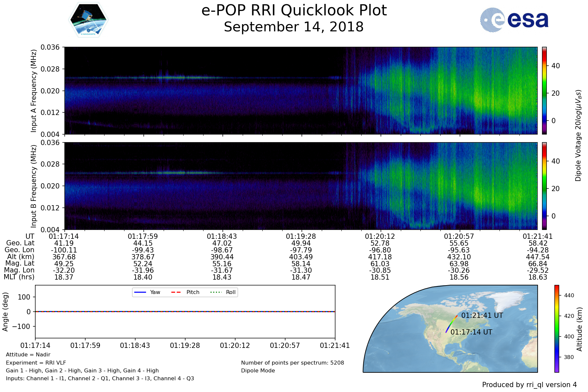
Task: Click the '01:21:41 UT' map label
Action: [x=482, y=316]
